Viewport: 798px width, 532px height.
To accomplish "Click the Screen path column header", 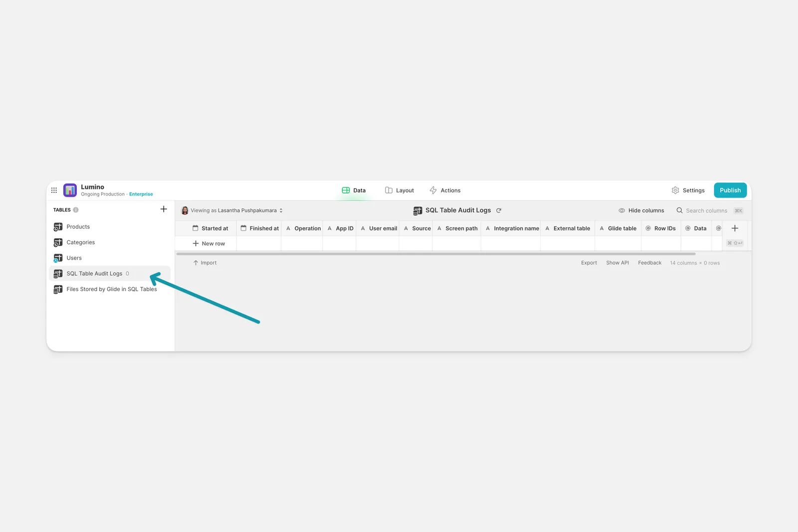I will pyautogui.click(x=457, y=228).
